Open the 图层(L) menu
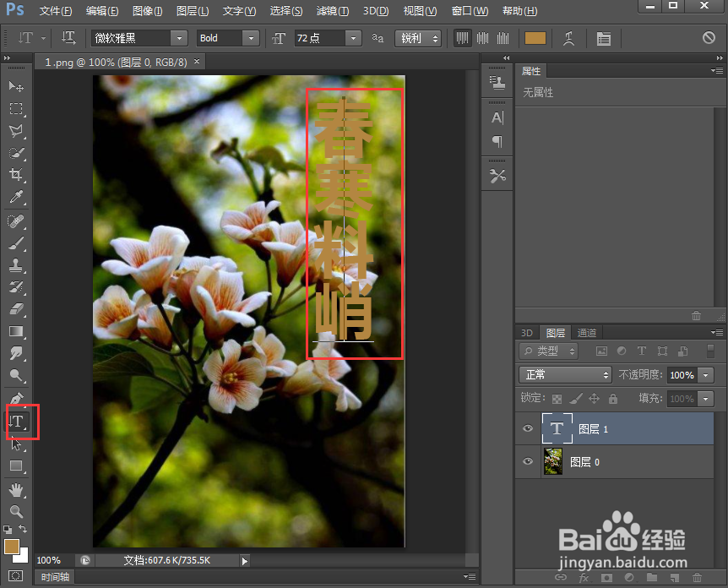Viewport: 728px width, 588px height. (193, 11)
